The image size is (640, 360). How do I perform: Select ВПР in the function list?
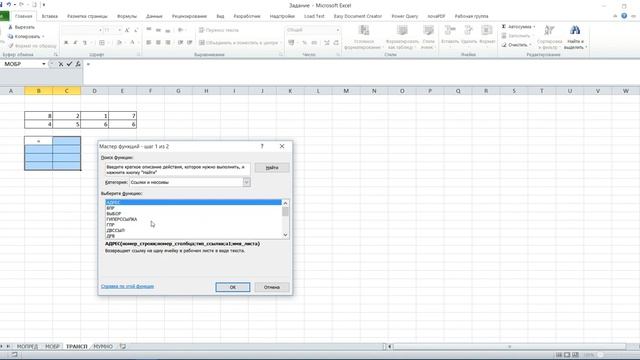[x=193, y=208]
